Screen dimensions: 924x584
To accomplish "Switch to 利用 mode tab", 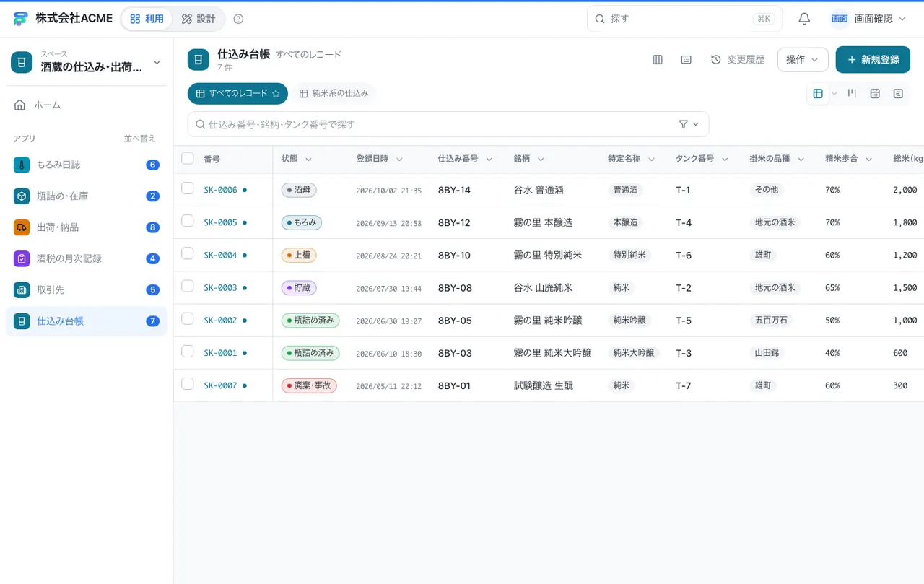I will (x=147, y=19).
